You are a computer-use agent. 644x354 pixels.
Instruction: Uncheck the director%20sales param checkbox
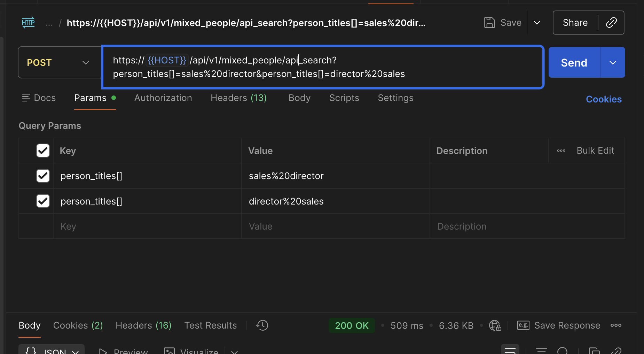43,201
